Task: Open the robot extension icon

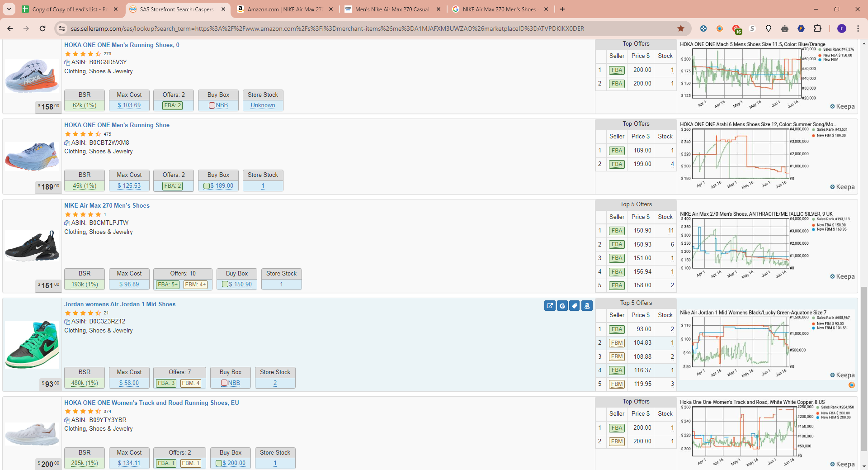Action: (785, 28)
